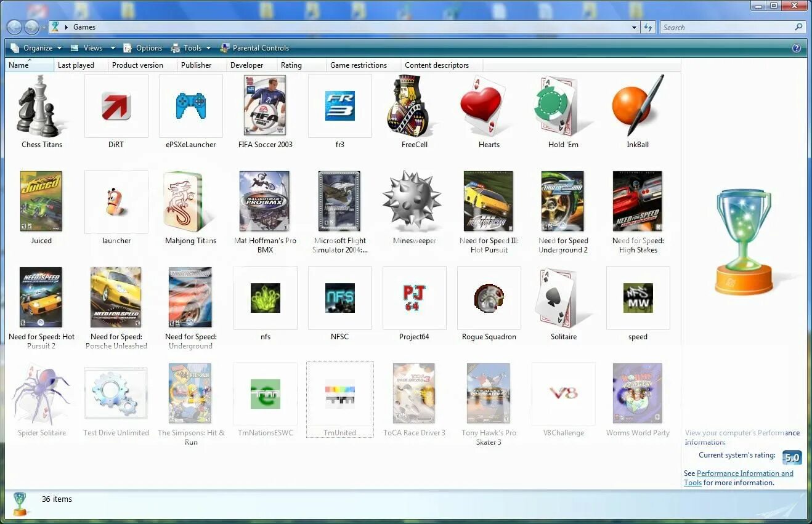
Task: Open the FreeCell king card icon
Action: [x=408, y=105]
